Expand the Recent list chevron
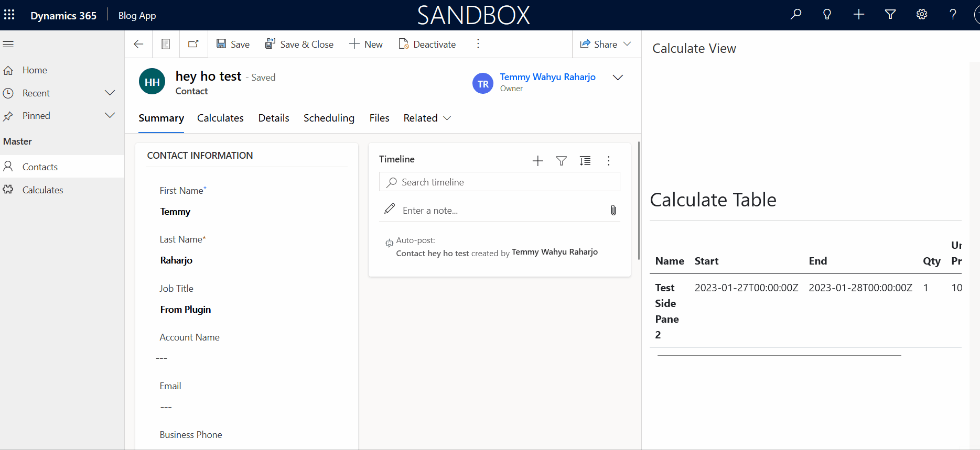Viewport: 980px width, 450px height. pos(110,93)
